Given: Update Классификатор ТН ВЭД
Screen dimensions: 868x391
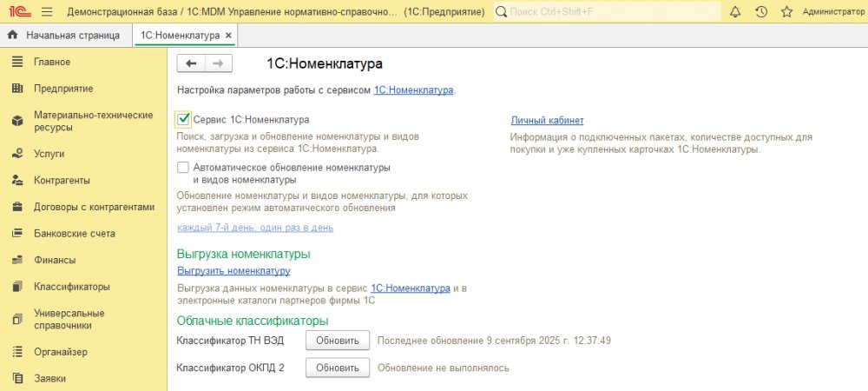Looking at the screenshot, I should [338, 341].
